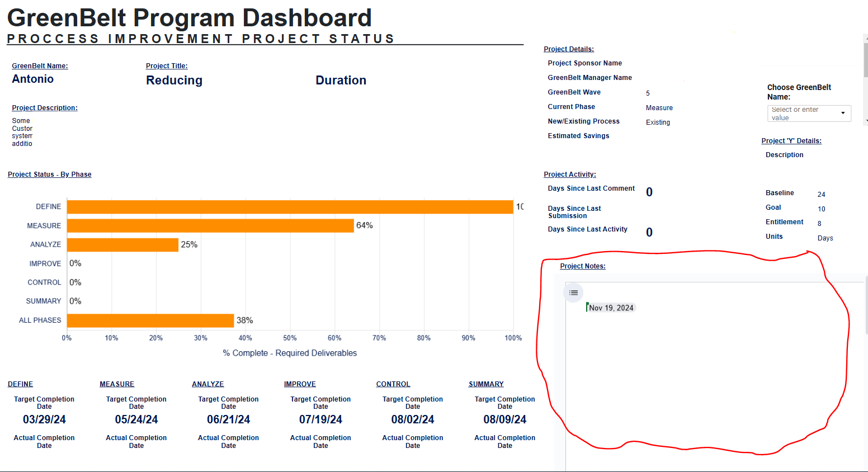Image resolution: width=868 pixels, height=472 pixels.
Task: Click the Project Activity heading
Action: 570,174
